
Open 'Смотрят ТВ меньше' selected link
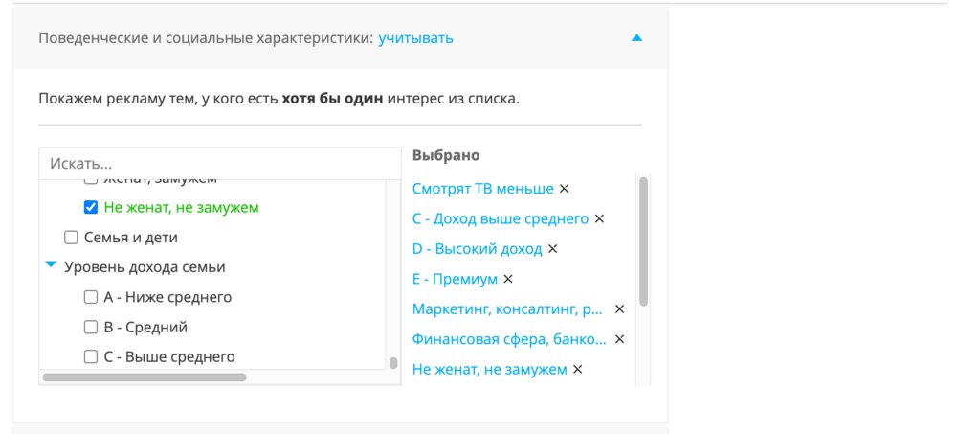click(x=483, y=188)
